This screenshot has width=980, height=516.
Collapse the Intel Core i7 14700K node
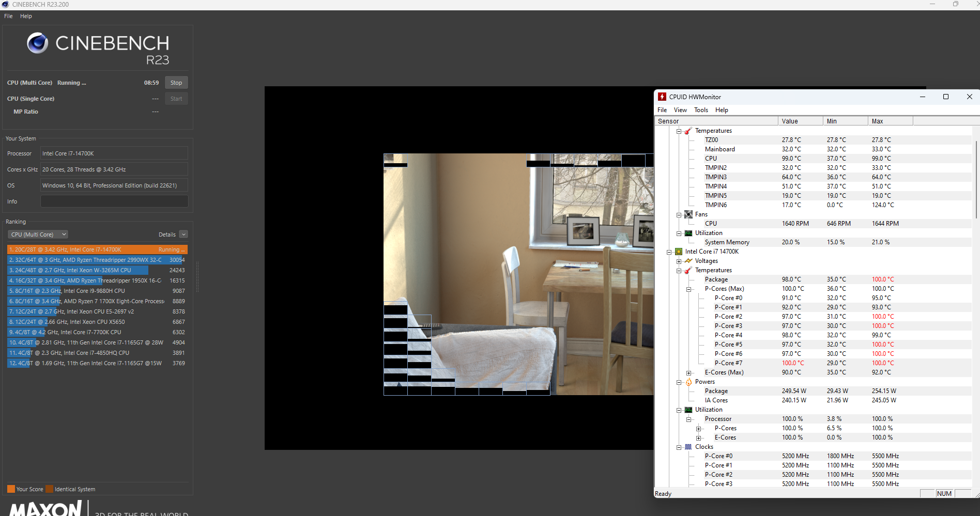(x=669, y=252)
